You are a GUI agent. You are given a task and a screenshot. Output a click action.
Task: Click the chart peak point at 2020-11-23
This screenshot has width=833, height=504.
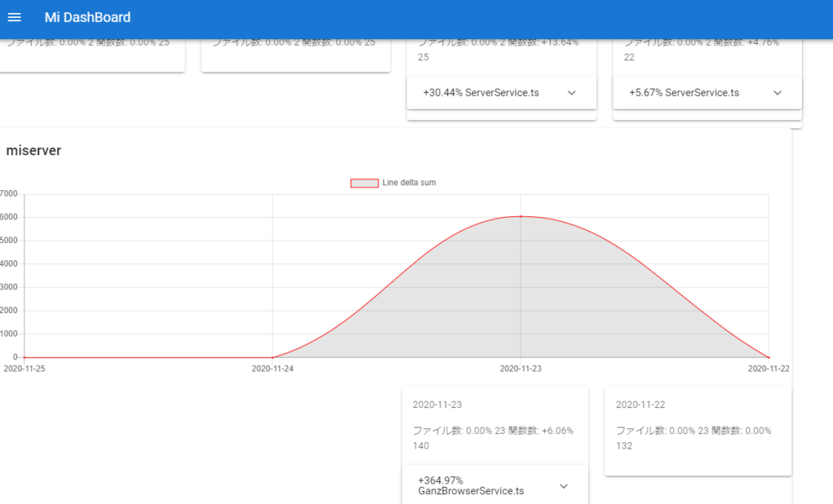pos(521,216)
